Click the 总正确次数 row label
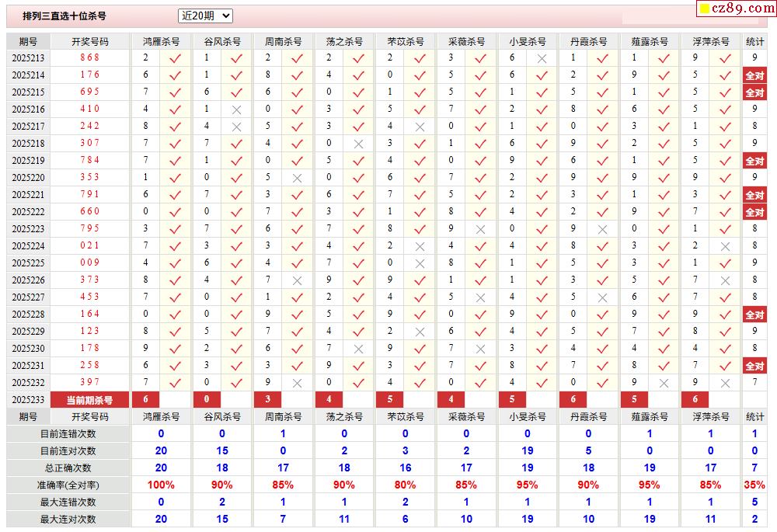Image resolution: width=777 pixels, height=532 pixels. pyautogui.click(x=68, y=468)
